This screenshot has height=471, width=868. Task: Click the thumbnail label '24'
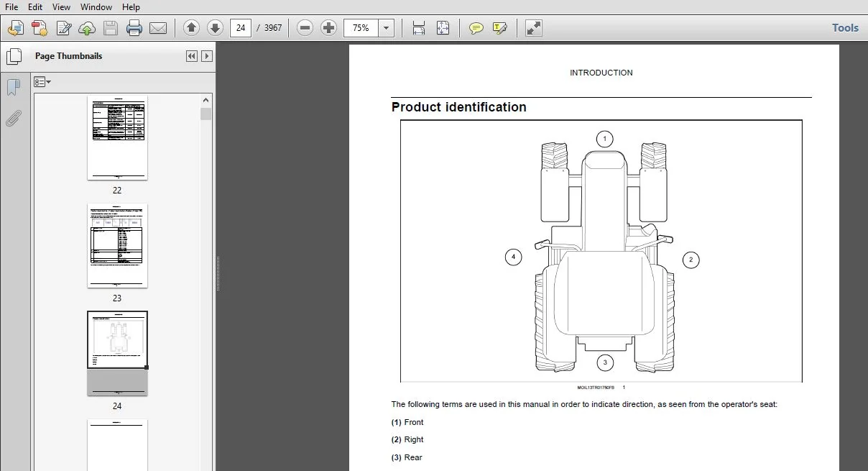click(x=117, y=406)
